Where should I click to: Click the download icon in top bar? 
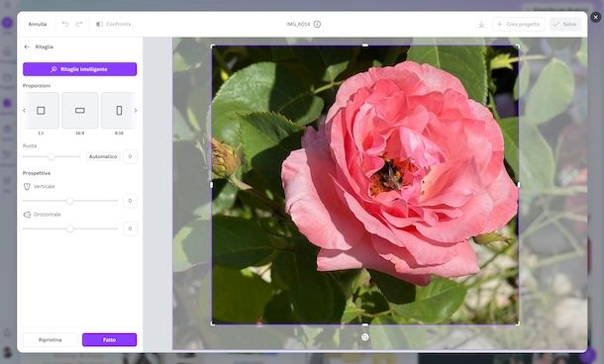click(481, 25)
